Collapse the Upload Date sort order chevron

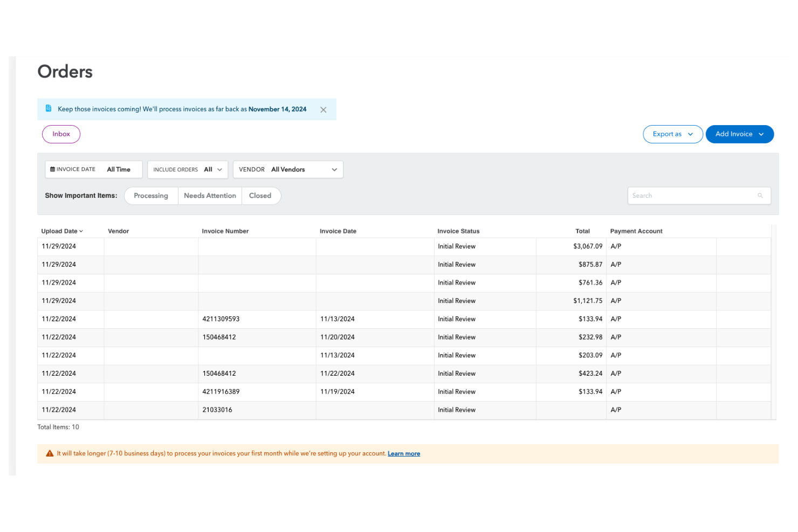(81, 231)
